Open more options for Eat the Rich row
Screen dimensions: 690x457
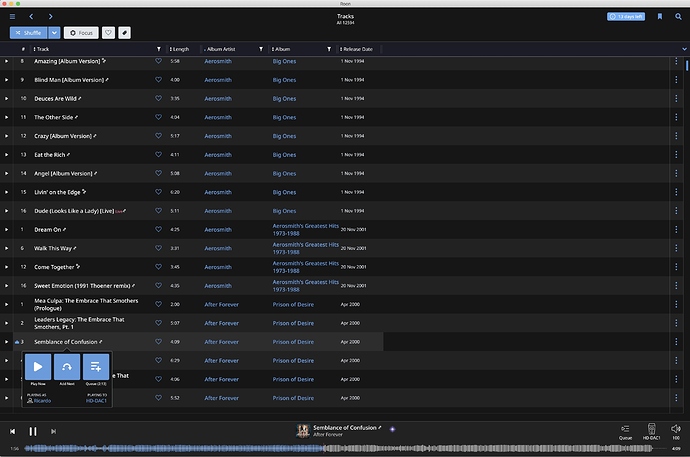click(676, 155)
